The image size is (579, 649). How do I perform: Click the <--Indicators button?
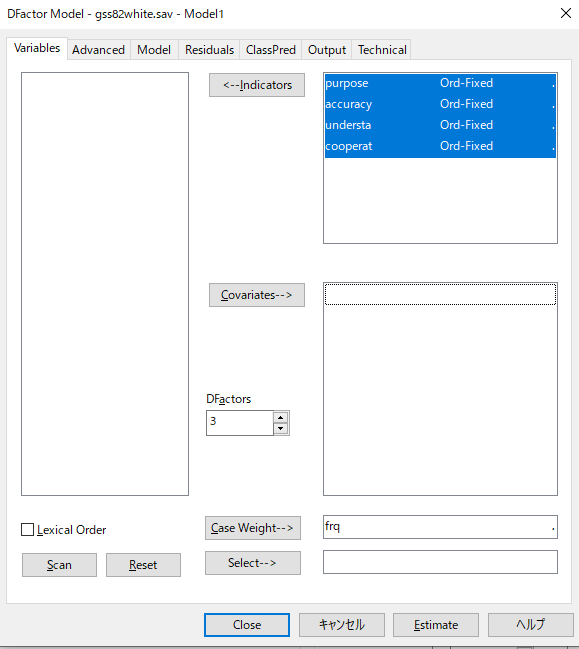coord(257,85)
